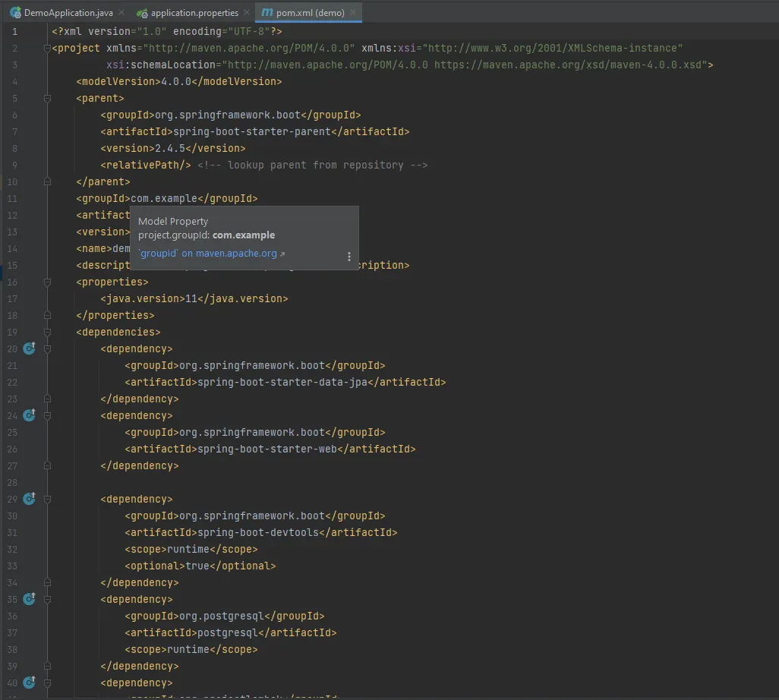This screenshot has height=700, width=779.
Task: Click on spring-boot-starter-parent artifactId text
Action: [252, 131]
